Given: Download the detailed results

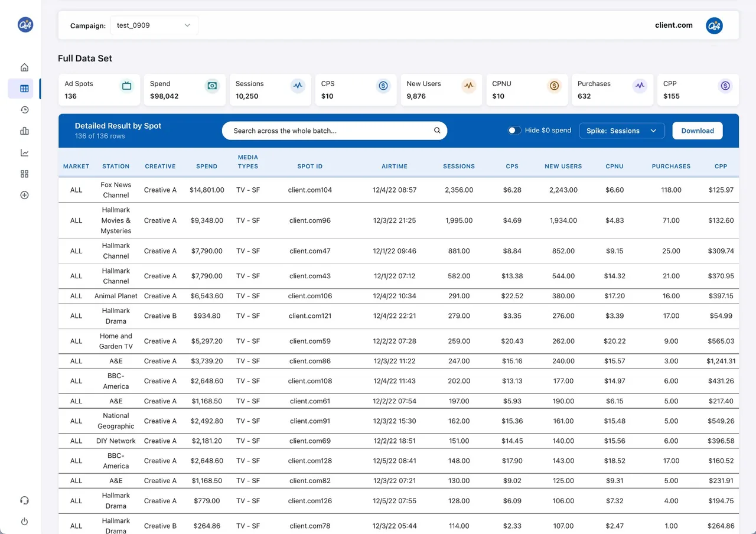Looking at the screenshot, I should click(x=698, y=131).
